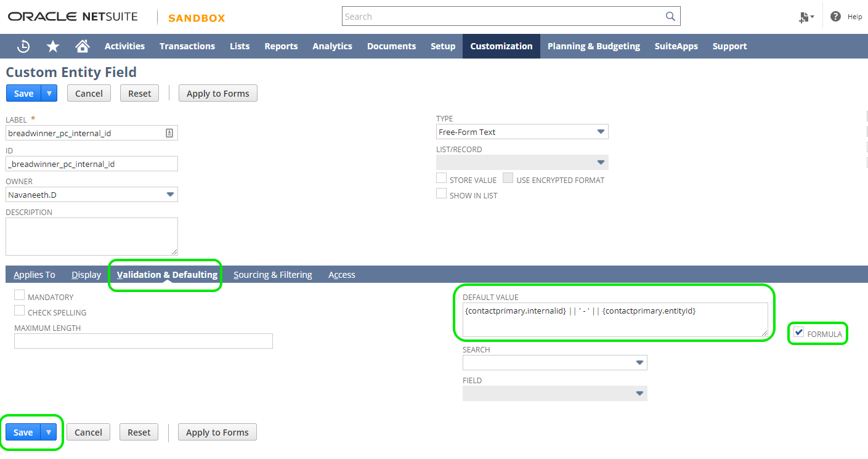Screen dimensions: 868x459
Task: Enable the Show In List checkbox
Action: (441, 193)
